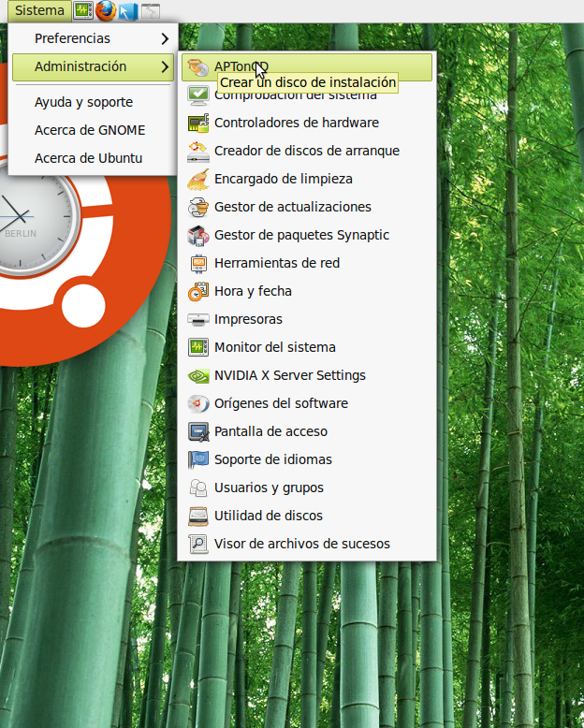This screenshot has width=584, height=728.
Task: Click the Synaptic package manager icon
Action: [x=198, y=236]
